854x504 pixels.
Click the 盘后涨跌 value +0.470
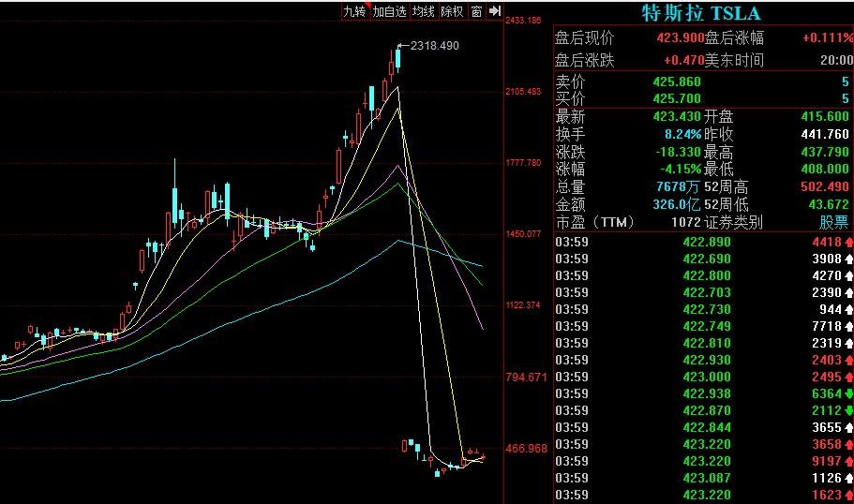[x=684, y=60]
